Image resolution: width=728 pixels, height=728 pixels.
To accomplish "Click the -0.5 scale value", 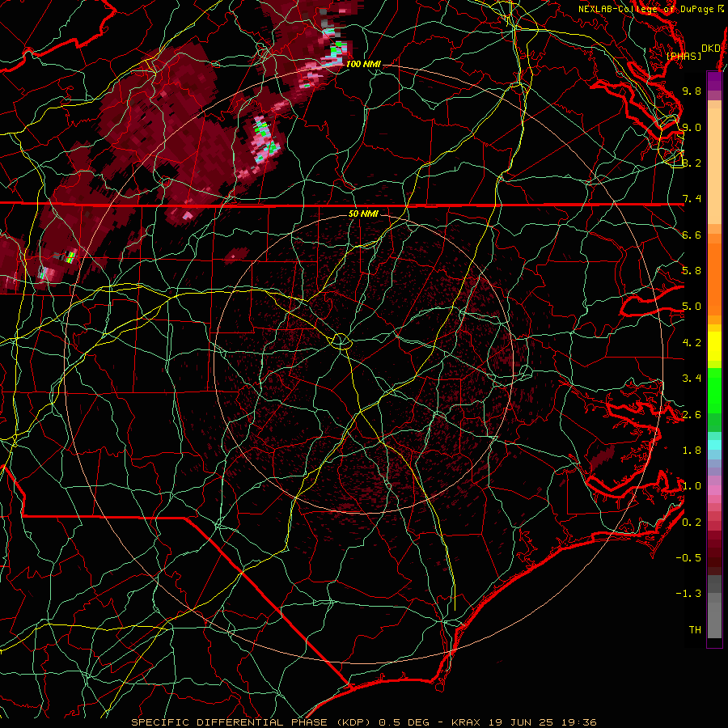I will pyautogui.click(x=688, y=558).
